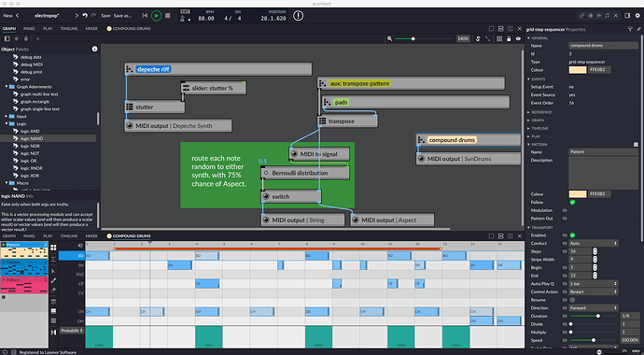This screenshot has height=355, width=644.
Task: Click the Object Palette info icon
Action: point(95,49)
